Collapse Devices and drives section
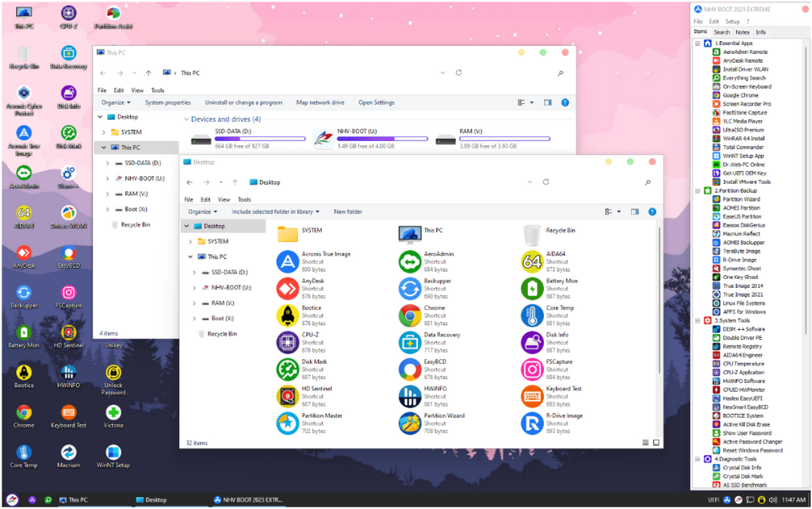The width and height of the screenshot is (812, 509). click(x=186, y=119)
